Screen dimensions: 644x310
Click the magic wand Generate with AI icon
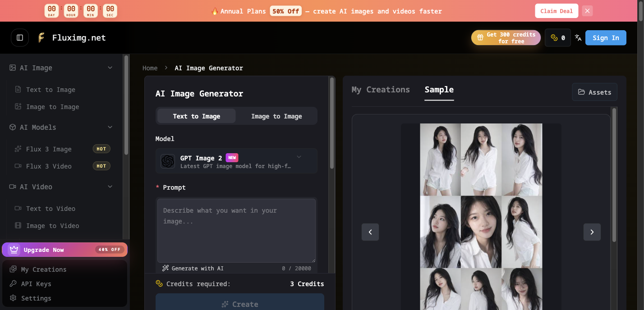(x=166, y=268)
